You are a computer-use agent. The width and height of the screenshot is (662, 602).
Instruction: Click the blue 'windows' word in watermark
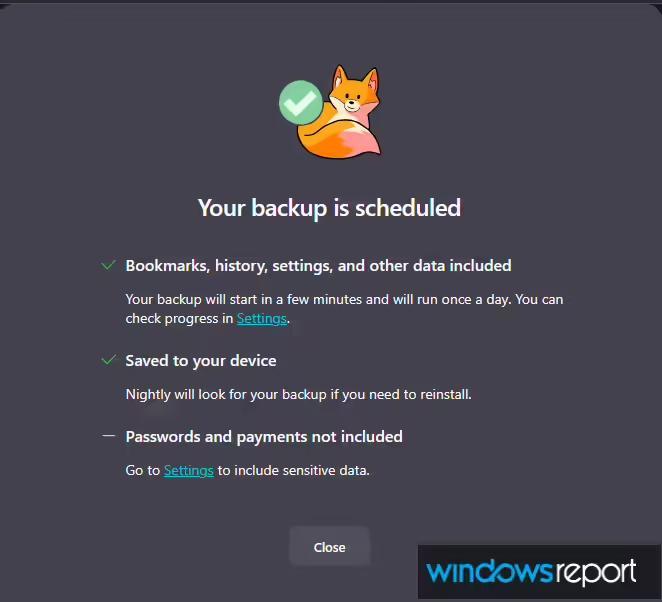(x=489, y=571)
